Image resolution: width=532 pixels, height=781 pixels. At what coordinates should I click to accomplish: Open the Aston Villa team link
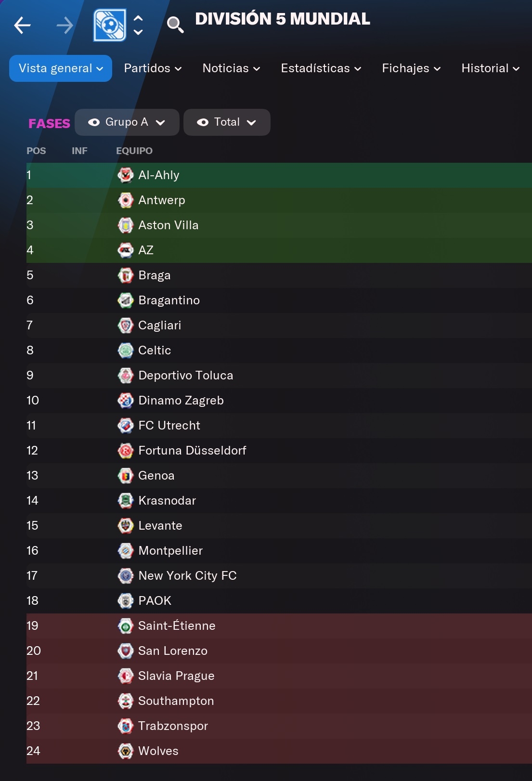[x=168, y=225]
